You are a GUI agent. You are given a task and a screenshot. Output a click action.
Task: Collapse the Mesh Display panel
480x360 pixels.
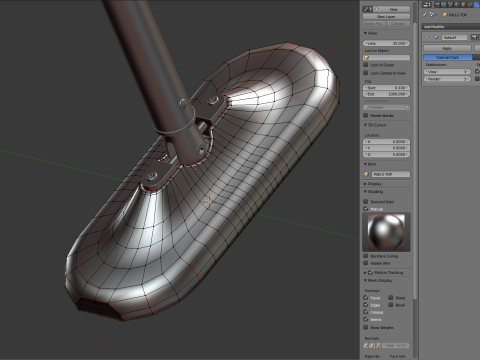tap(365, 280)
